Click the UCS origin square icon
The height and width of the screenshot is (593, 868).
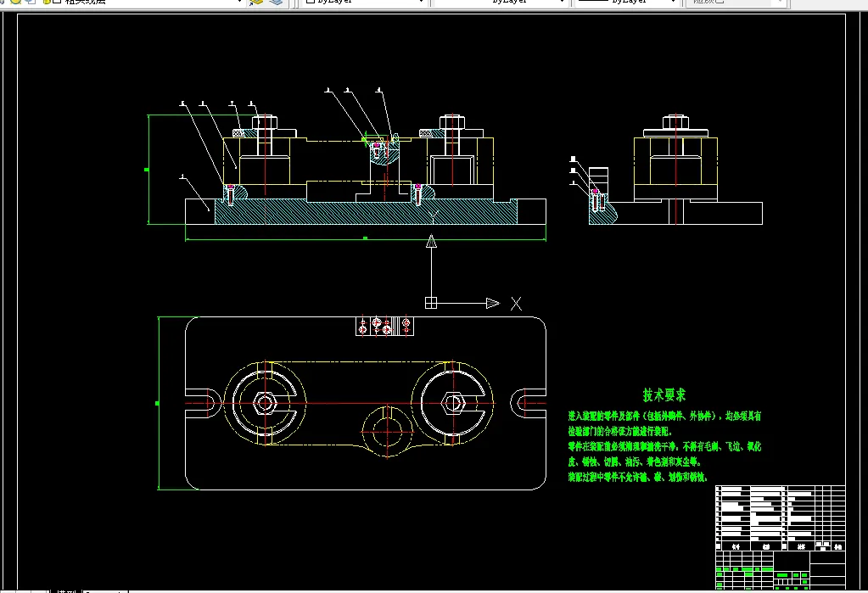pyautogui.click(x=431, y=303)
